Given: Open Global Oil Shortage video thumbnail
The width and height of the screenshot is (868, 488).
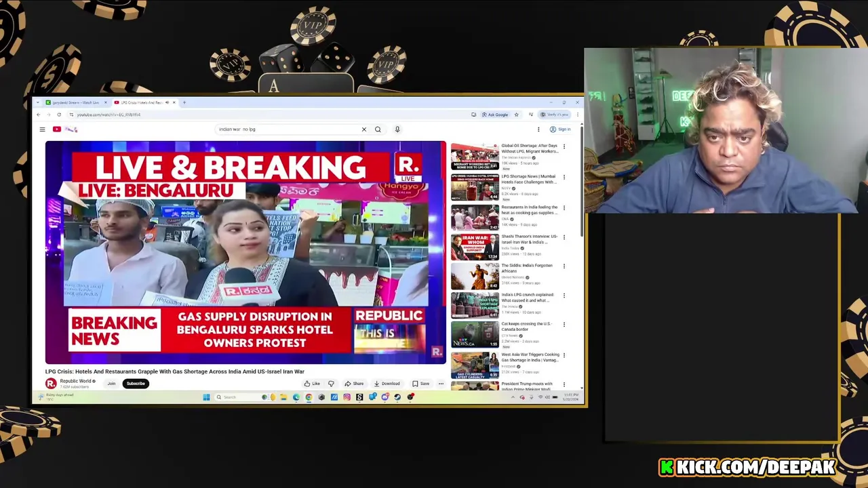Looking at the screenshot, I should pyautogui.click(x=475, y=157).
